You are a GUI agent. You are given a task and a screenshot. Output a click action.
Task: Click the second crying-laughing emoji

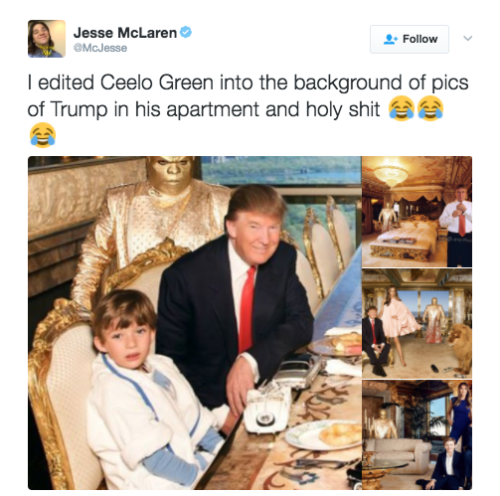[x=430, y=108]
